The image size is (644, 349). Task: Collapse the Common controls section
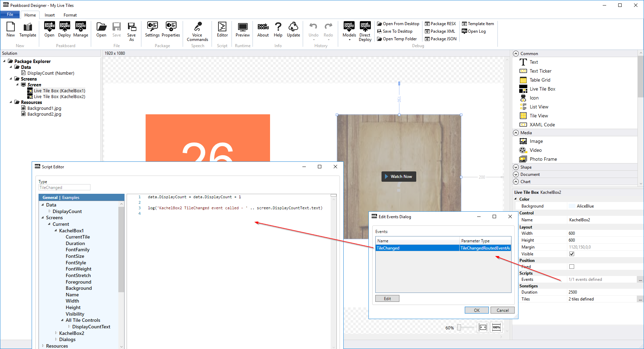(x=516, y=54)
